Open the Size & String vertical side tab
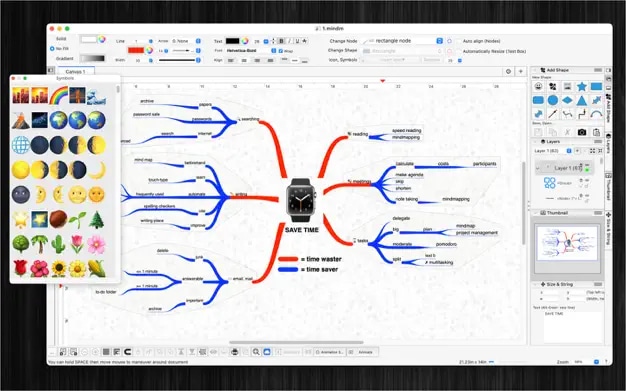 (608, 230)
